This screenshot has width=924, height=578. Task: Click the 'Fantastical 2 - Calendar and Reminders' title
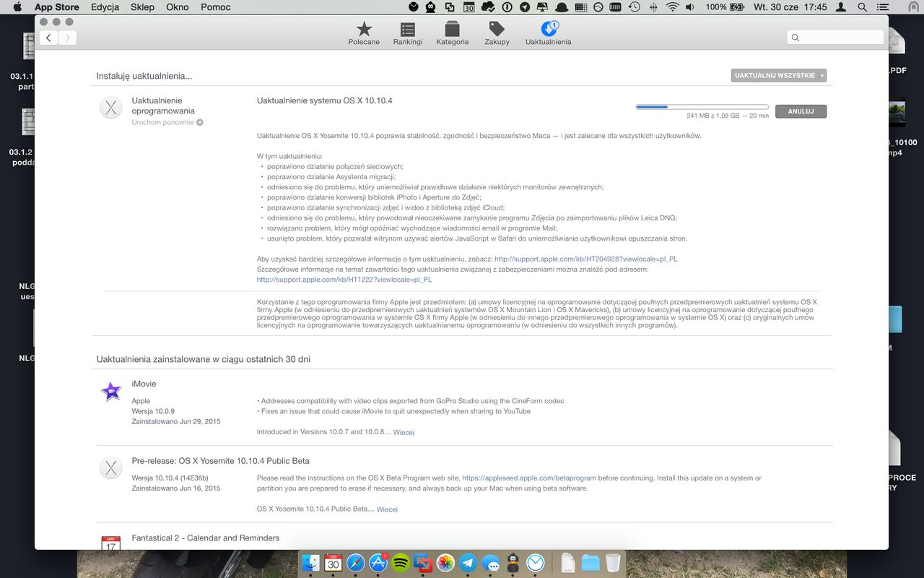click(x=206, y=538)
